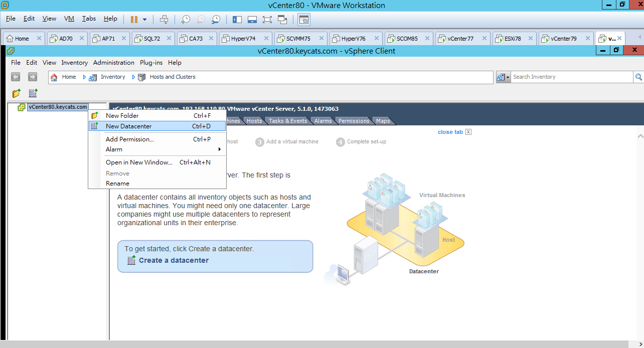Open the Tasks & Events tab
Image resolution: width=644 pixels, height=348 pixels.
tap(288, 121)
